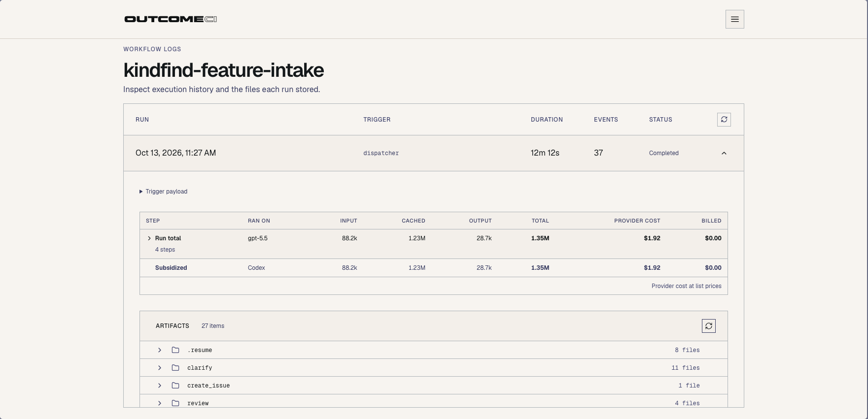The height and width of the screenshot is (419, 868).
Task: Click the 1 file count for create_issue
Action: coord(689,386)
